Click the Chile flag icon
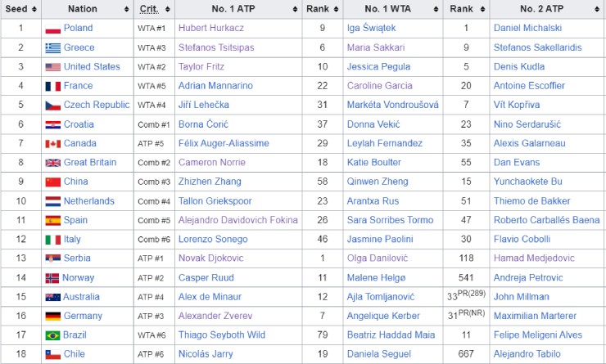 pyautogui.click(x=53, y=354)
